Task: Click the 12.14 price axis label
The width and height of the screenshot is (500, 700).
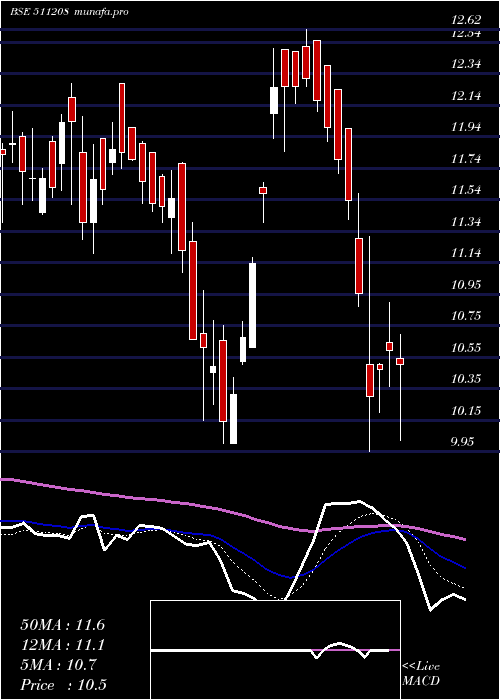Action: pos(466,96)
